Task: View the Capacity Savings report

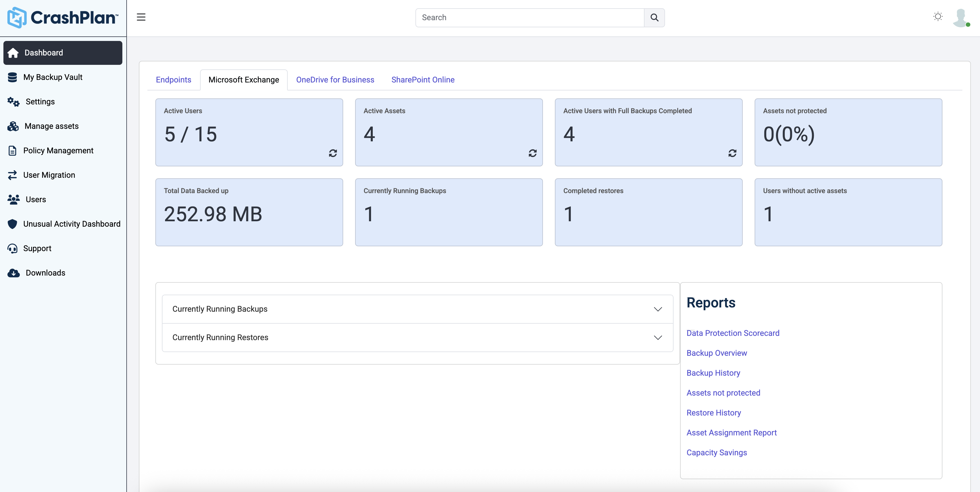Action: tap(716, 452)
